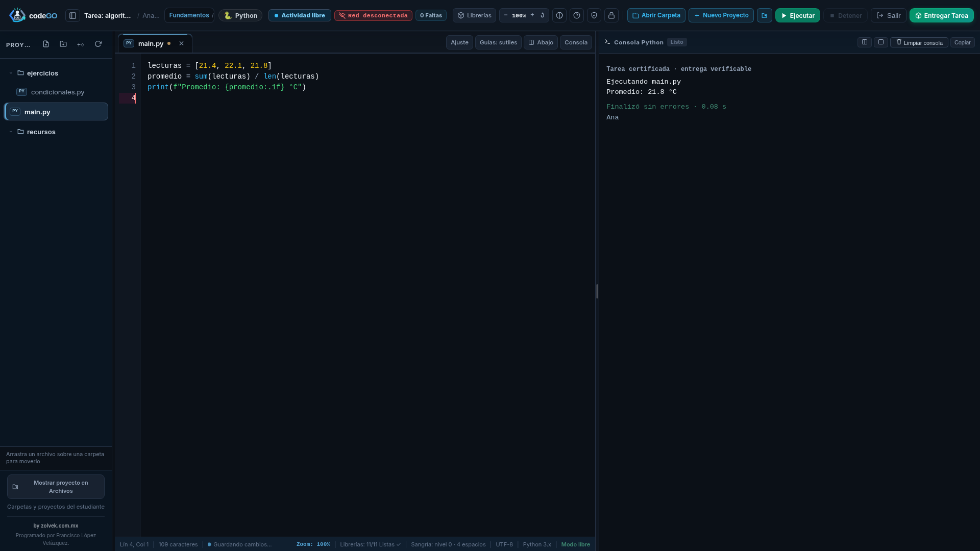Close the main.py tab
Image resolution: width=980 pixels, height=551 pixels.
coord(181,43)
